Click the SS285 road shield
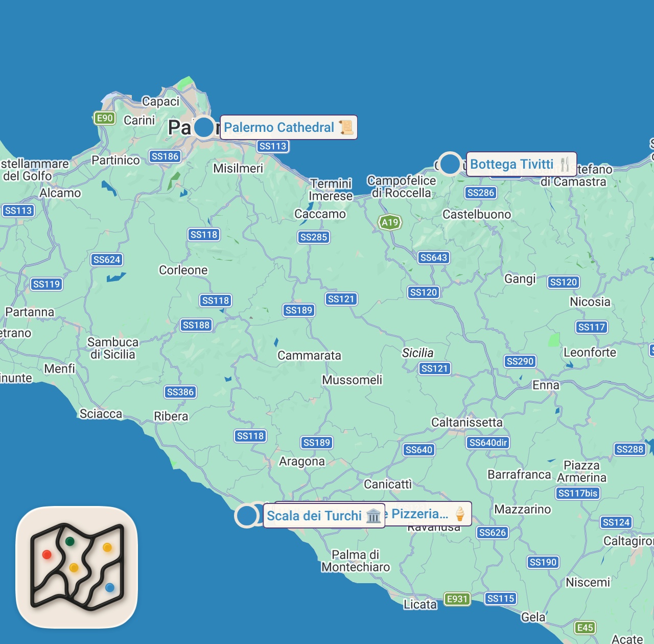This screenshot has height=644, width=654. coord(314,237)
